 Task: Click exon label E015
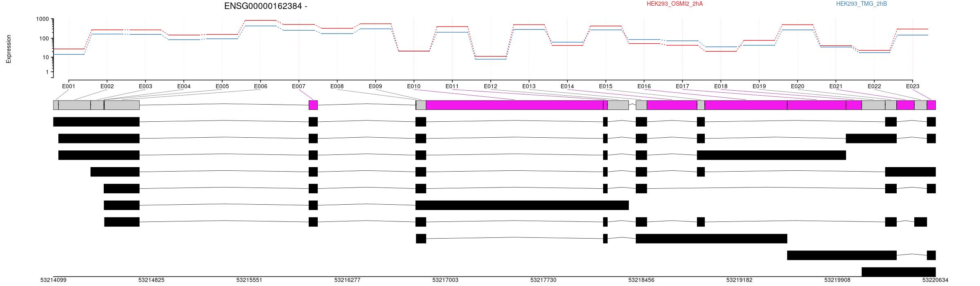coord(606,86)
